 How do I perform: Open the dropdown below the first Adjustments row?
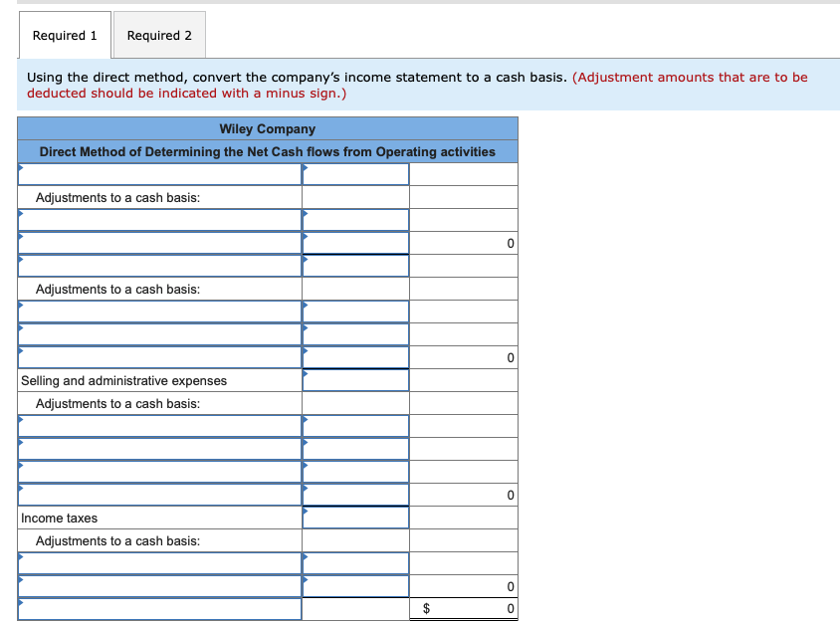(x=159, y=219)
